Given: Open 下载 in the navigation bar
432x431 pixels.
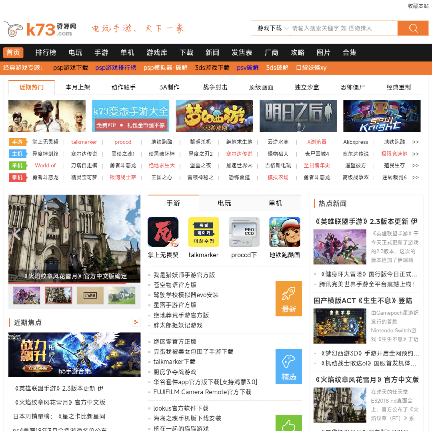Looking at the screenshot, I should 186,52.
